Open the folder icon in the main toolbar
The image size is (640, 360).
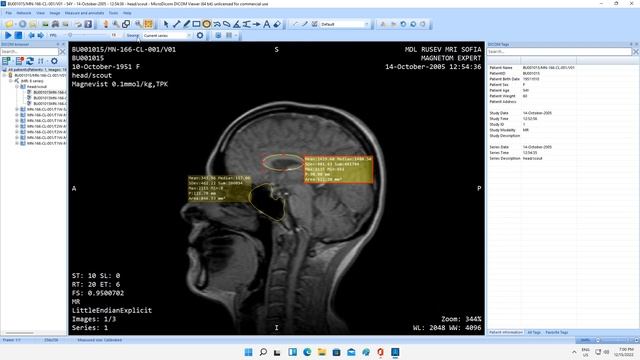[9, 24]
